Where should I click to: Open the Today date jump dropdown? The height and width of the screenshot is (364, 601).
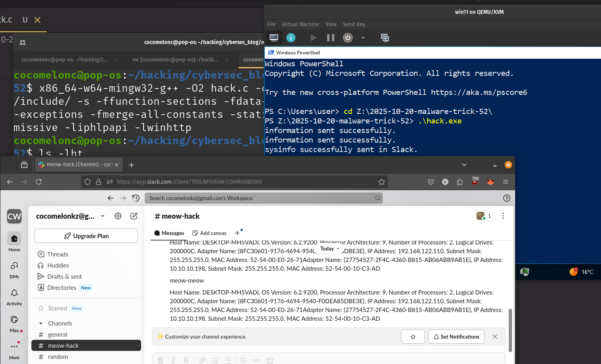click(330, 249)
